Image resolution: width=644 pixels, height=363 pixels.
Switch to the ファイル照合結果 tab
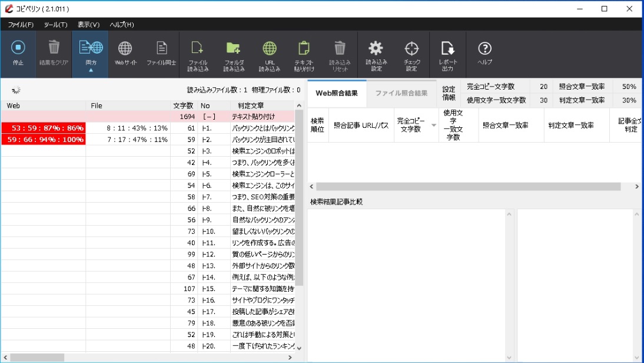point(401,93)
